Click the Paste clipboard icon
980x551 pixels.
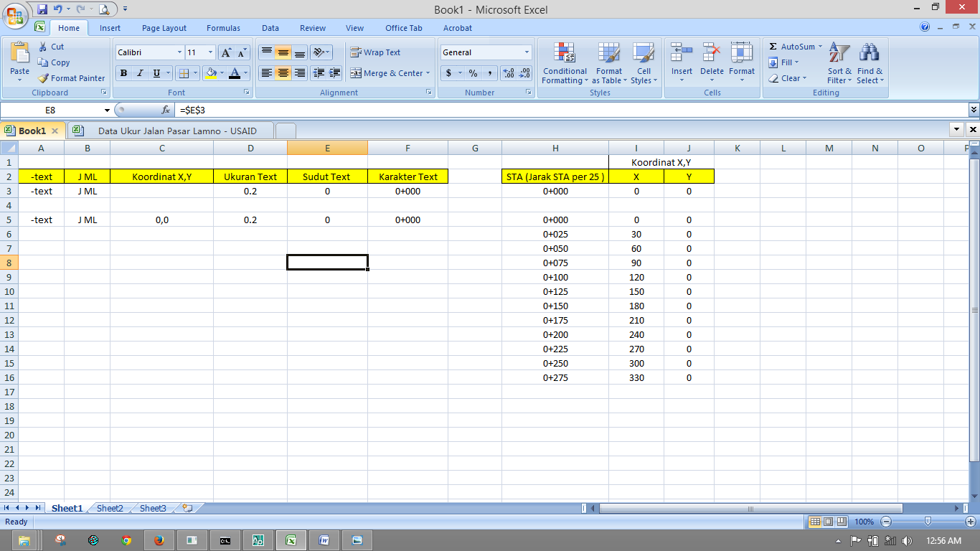pyautogui.click(x=20, y=53)
